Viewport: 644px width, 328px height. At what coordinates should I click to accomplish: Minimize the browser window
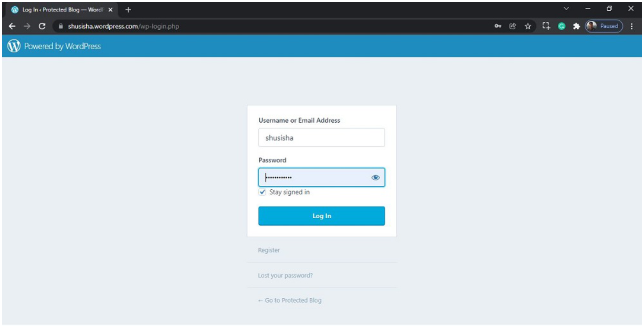(588, 8)
